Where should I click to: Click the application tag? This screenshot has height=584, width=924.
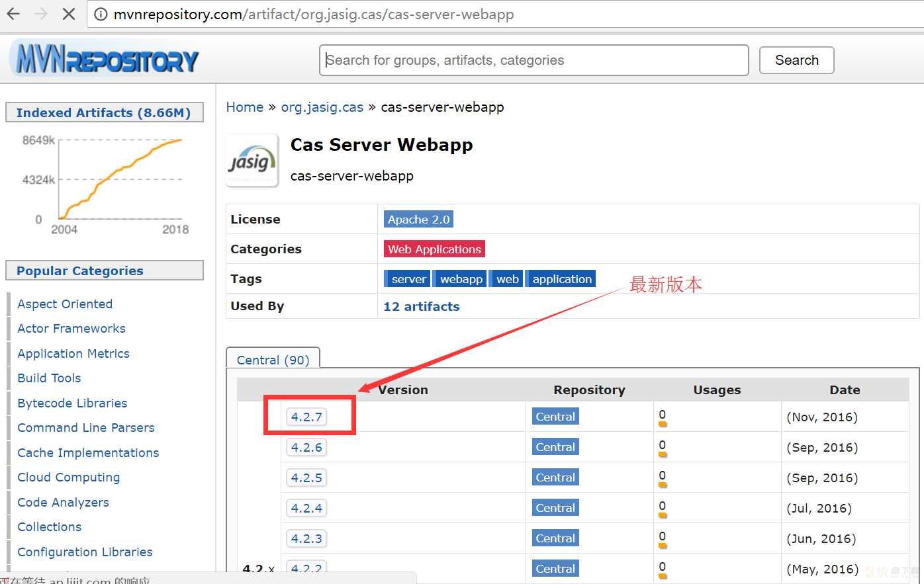pos(561,279)
